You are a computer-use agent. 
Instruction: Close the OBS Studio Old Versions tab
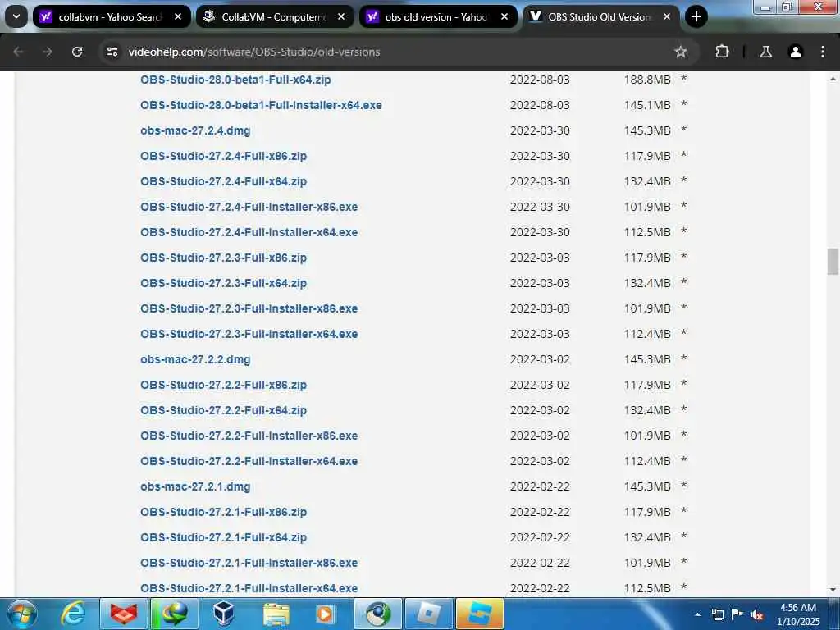pyautogui.click(x=667, y=16)
